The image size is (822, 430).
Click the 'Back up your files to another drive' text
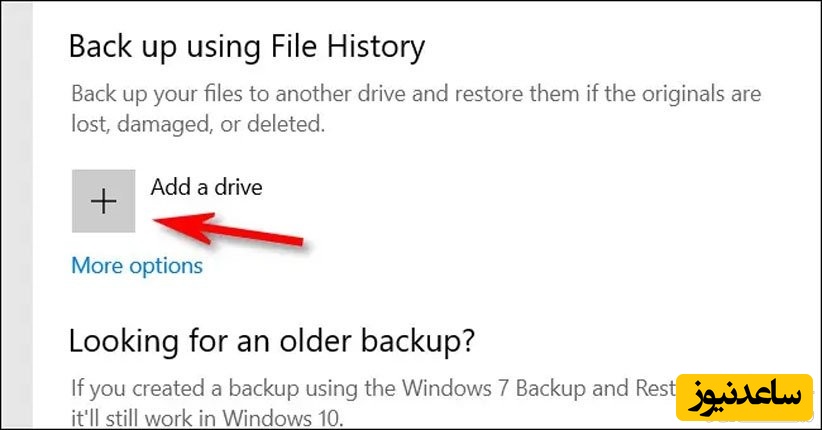[250, 97]
